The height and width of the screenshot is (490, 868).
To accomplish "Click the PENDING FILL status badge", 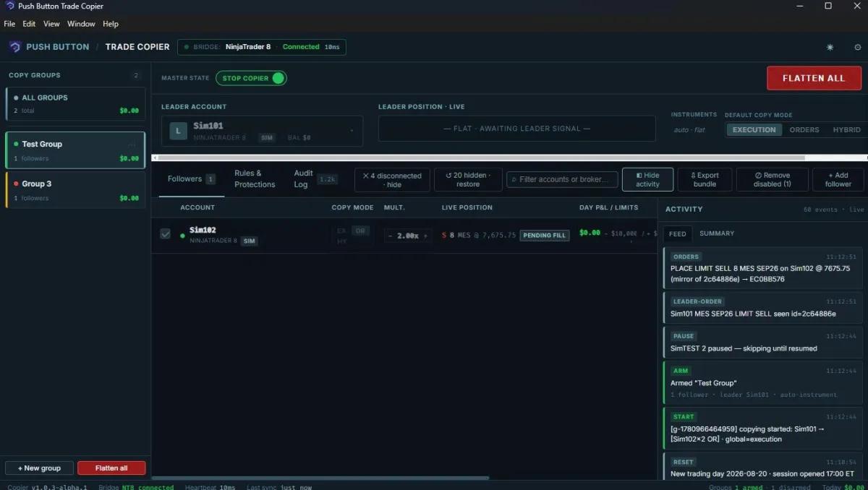I will point(545,235).
